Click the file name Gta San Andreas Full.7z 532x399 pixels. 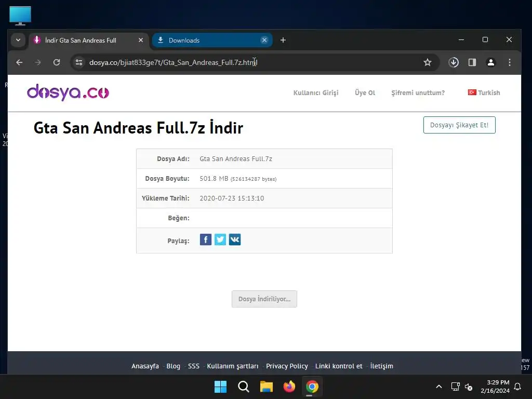point(236,159)
